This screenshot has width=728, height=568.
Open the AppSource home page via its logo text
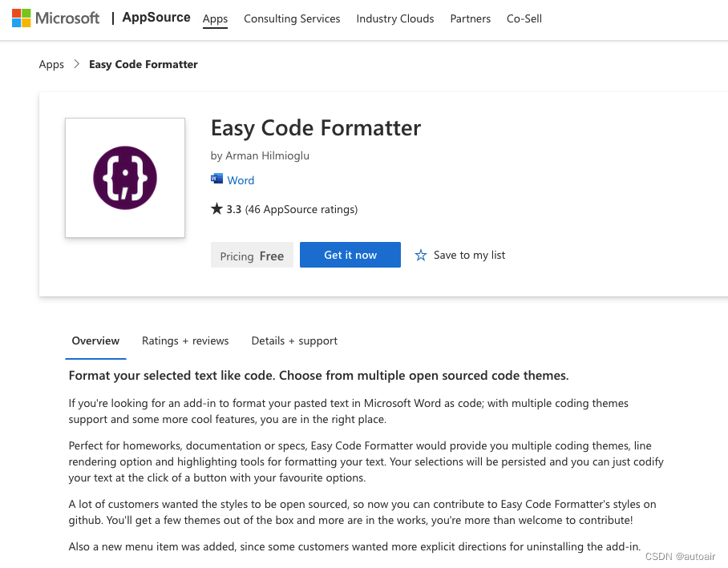click(x=156, y=17)
